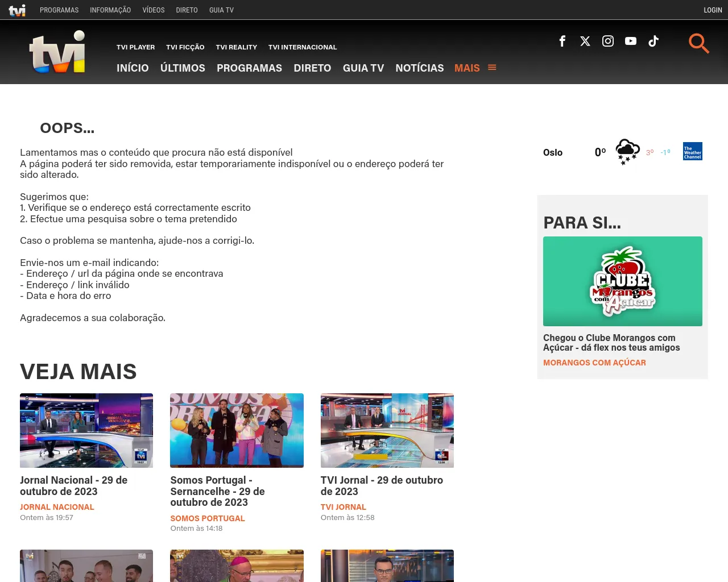Go to GUIA TV in main navigation
This screenshot has width=728, height=582.
pos(363,68)
